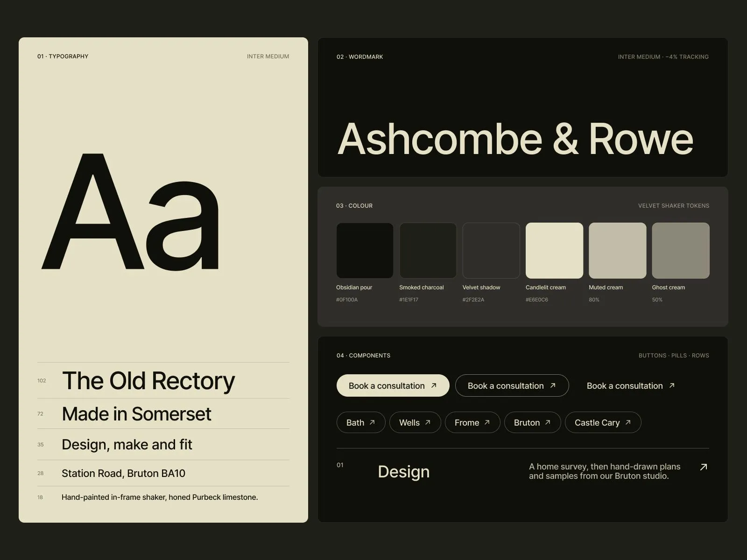Click the Design, make and fit sample
This screenshot has height=560, width=747.
pos(127,445)
